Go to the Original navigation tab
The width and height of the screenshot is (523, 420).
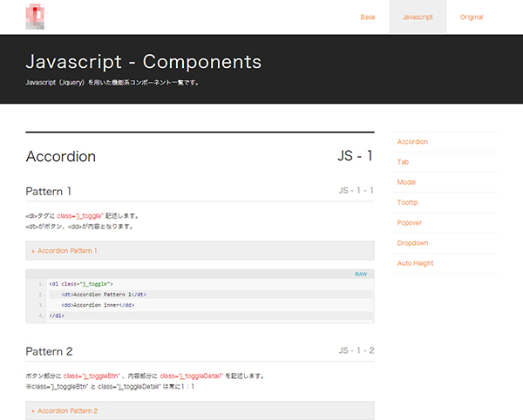pos(472,17)
